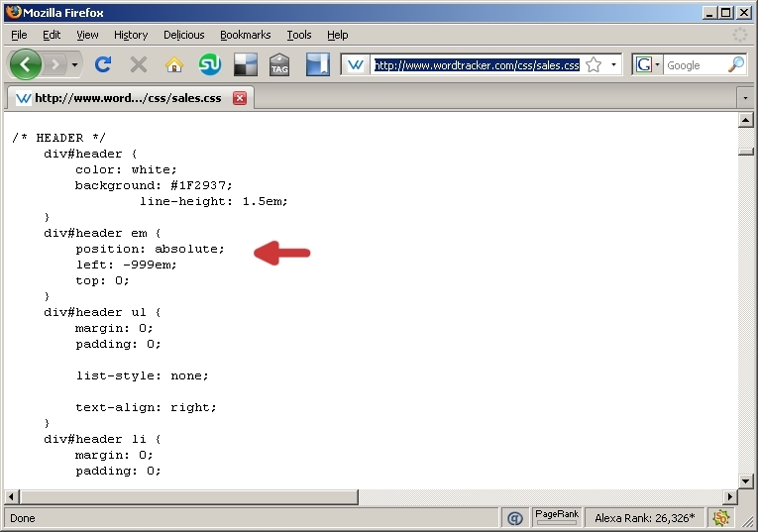Click the Wordtracker site favicon in address bar

pyautogui.click(x=356, y=64)
